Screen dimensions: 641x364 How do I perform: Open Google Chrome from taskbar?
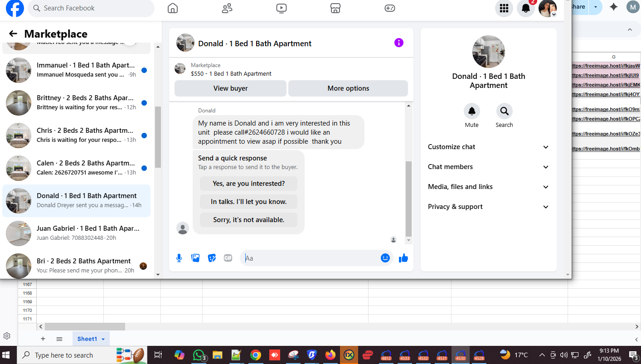click(256, 355)
